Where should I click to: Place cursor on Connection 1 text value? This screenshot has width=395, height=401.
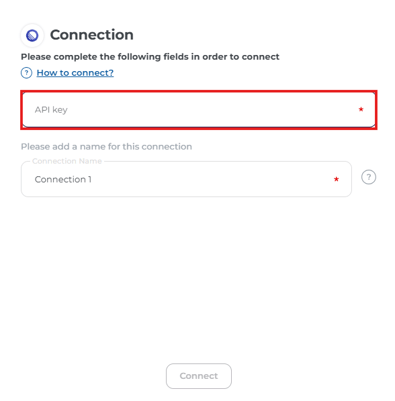pyautogui.click(x=63, y=179)
